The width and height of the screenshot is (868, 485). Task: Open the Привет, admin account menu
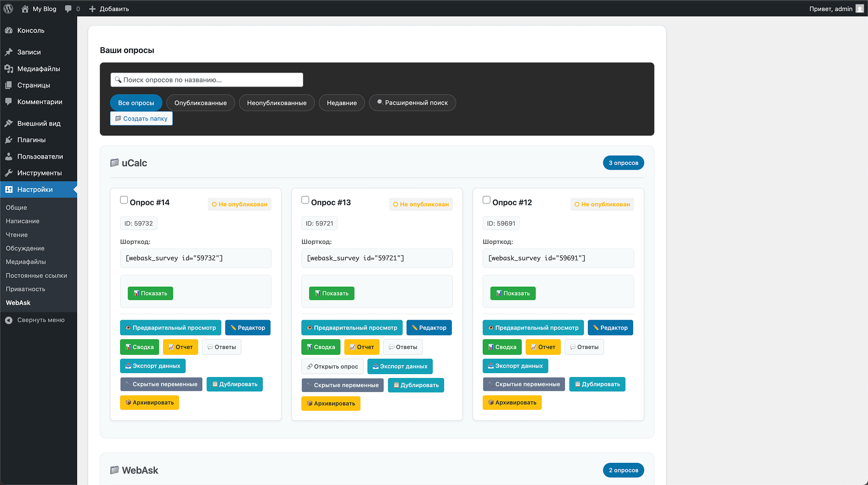(836, 9)
